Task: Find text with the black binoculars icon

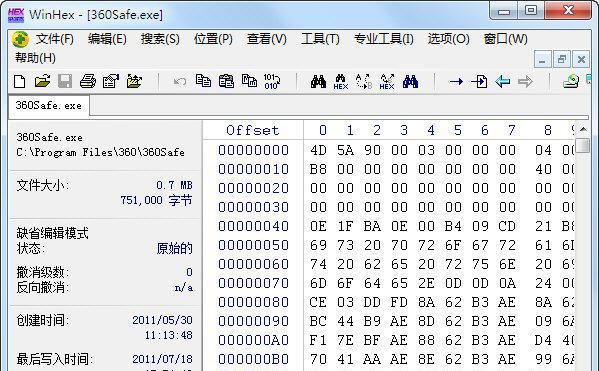Action: coord(318,81)
